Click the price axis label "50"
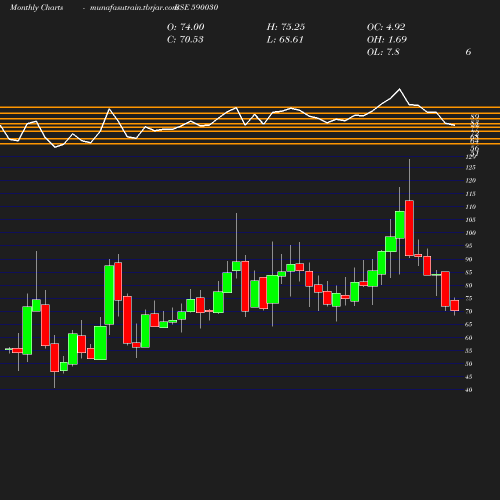This screenshot has height=500, width=500. pos(469,364)
